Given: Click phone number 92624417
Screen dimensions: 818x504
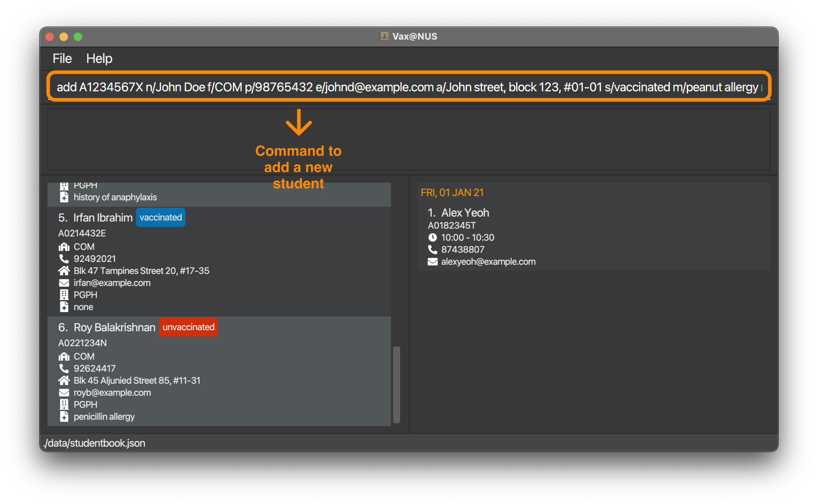Looking at the screenshot, I should pyautogui.click(x=95, y=368).
